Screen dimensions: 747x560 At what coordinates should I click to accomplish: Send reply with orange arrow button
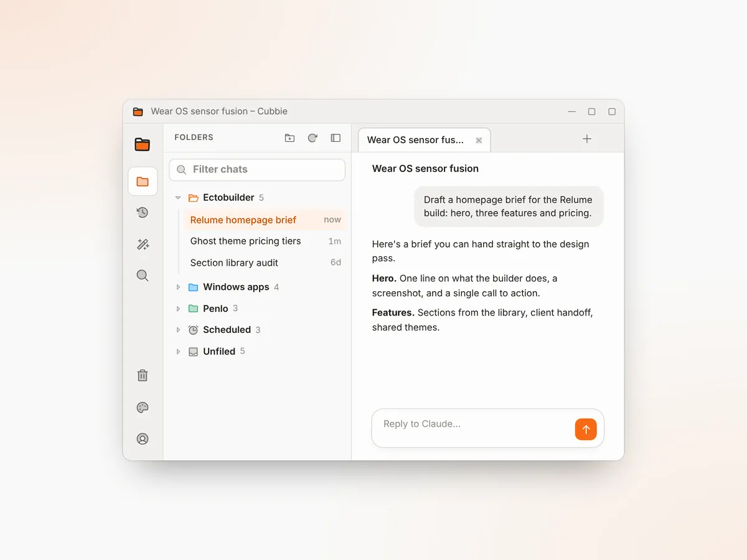point(586,429)
